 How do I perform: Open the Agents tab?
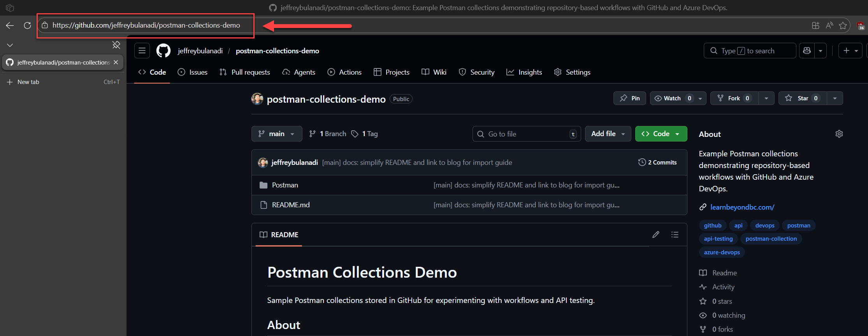299,72
